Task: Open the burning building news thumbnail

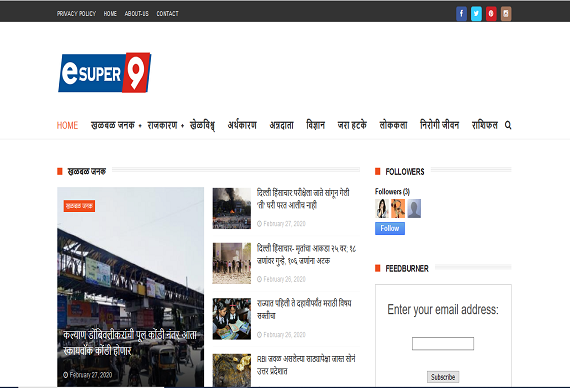Action: pyautogui.click(x=232, y=208)
